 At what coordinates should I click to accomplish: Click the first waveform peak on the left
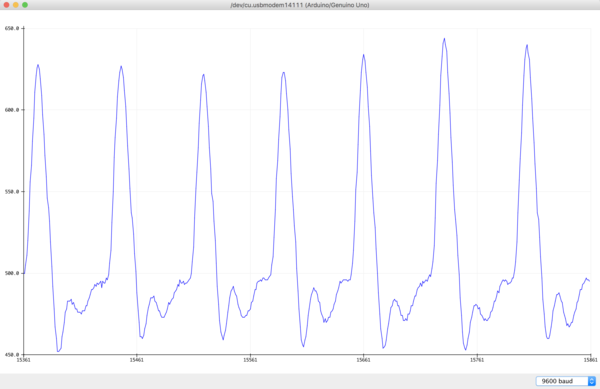pyautogui.click(x=38, y=65)
